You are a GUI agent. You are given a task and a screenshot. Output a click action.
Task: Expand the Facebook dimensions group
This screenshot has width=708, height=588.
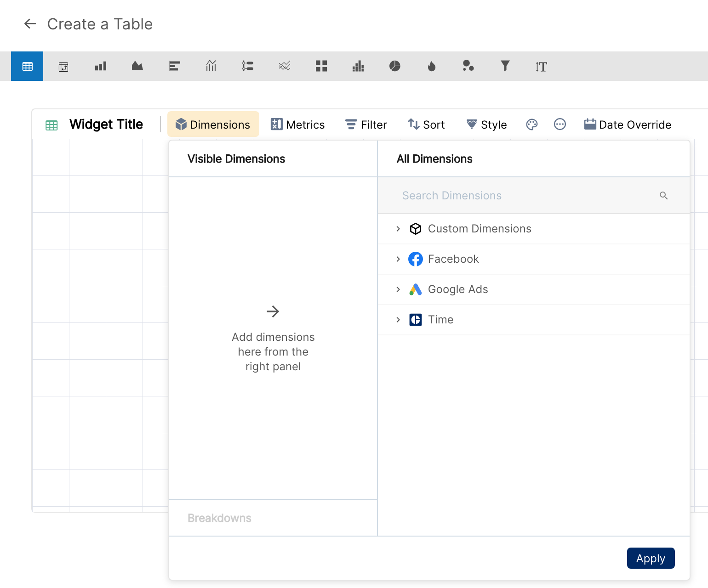coord(398,259)
